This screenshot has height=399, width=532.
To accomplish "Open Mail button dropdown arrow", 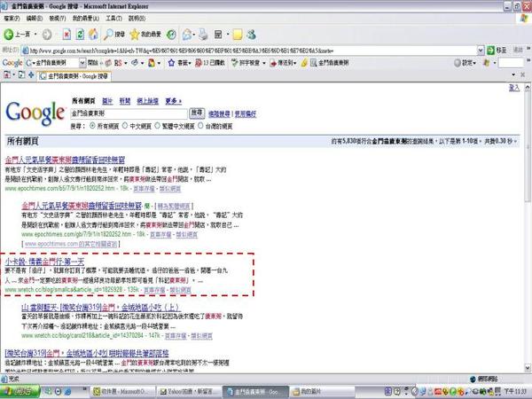I will (x=194, y=35).
